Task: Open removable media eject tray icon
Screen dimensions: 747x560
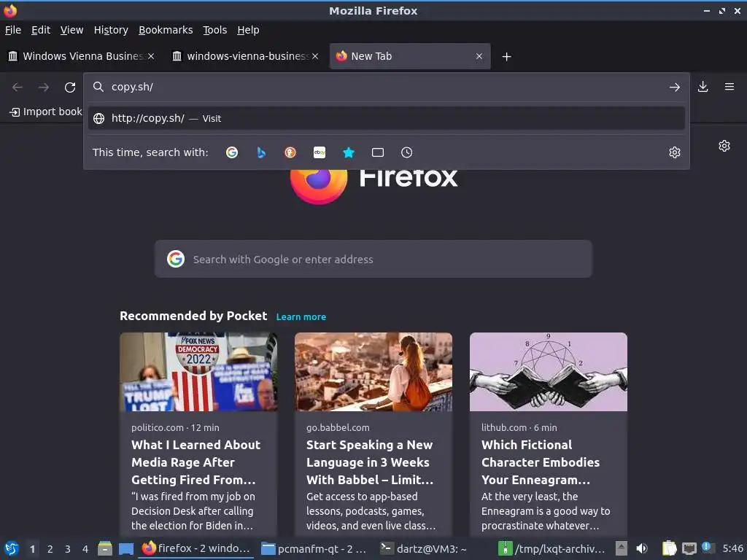Action: coord(622,548)
